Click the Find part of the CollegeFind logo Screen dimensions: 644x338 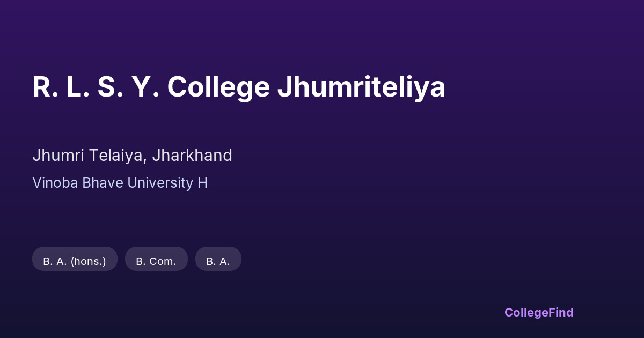click(x=562, y=312)
